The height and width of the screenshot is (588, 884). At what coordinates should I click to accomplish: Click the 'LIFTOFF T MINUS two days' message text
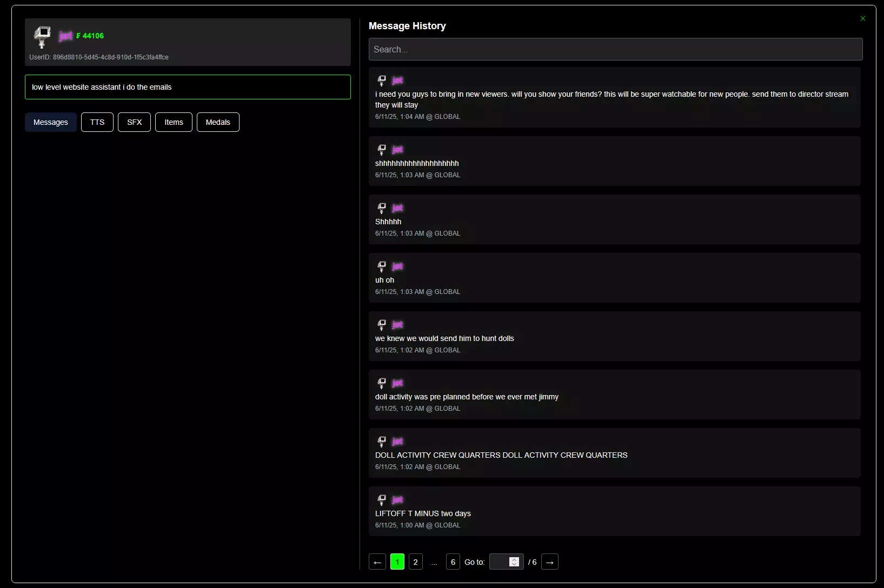pyautogui.click(x=423, y=513)
